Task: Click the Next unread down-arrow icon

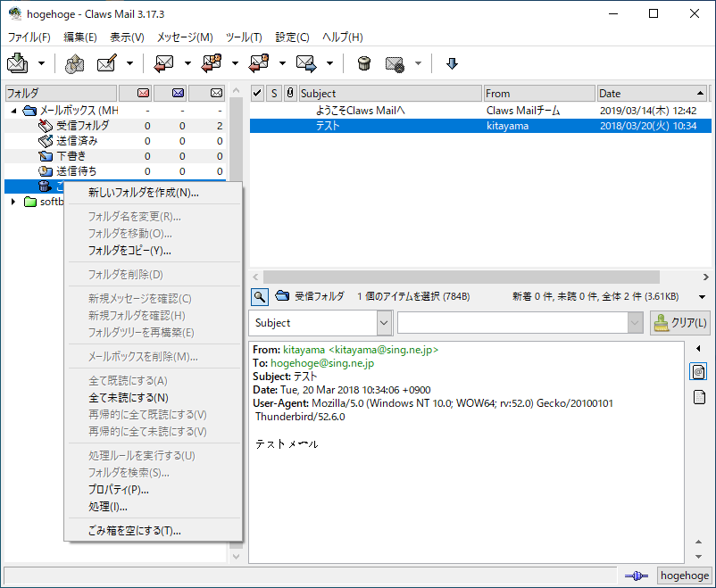Action: click(x=452, y=63)
